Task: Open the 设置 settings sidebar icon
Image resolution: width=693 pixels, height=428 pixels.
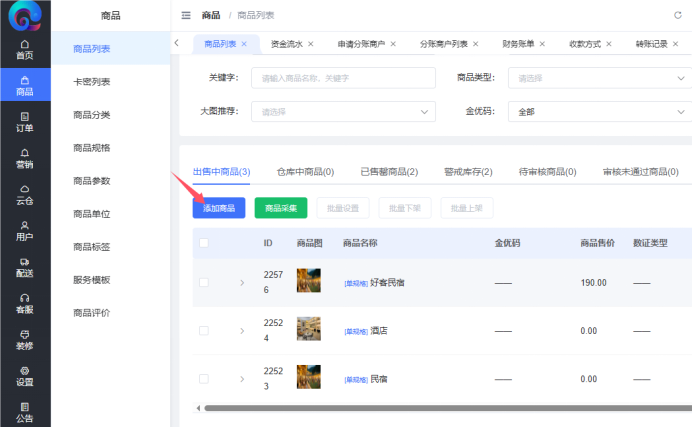Action: pyautogui.click(x=24, y=376)
